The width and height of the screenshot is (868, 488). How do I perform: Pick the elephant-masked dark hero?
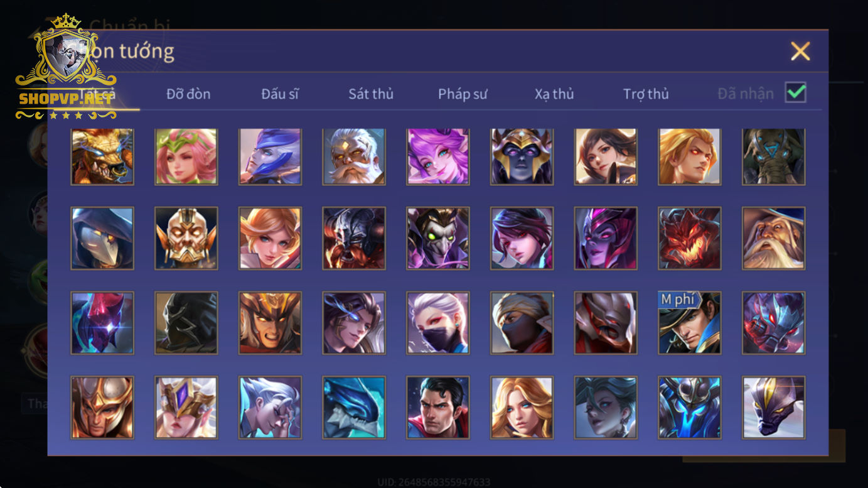click(x=773, y=156)
